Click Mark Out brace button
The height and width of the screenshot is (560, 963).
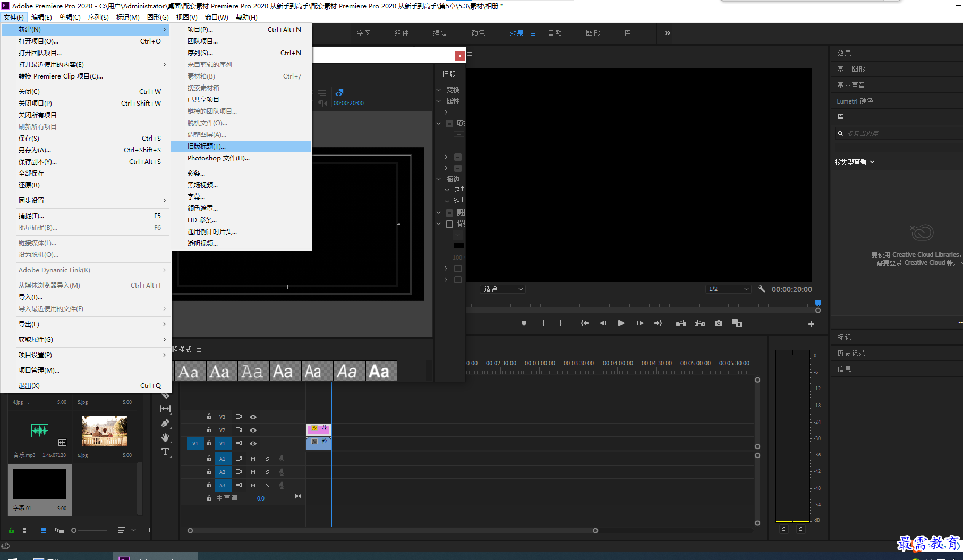(560, 323)
